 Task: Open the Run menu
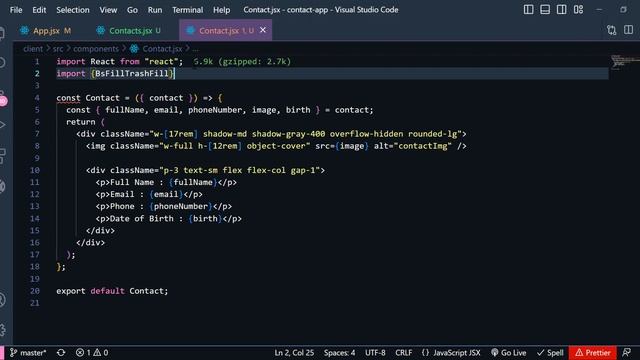(155, 10)
